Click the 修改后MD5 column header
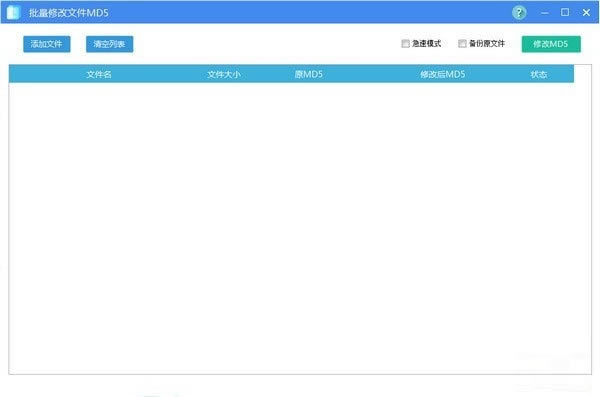600x397 pixels. pyautogui.click(x=443, y=74)
